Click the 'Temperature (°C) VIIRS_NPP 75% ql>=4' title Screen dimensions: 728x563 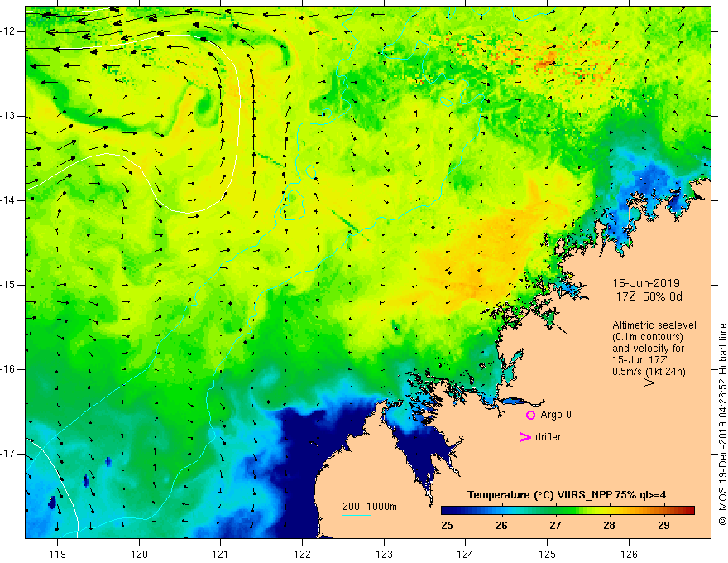click(567, 495)
